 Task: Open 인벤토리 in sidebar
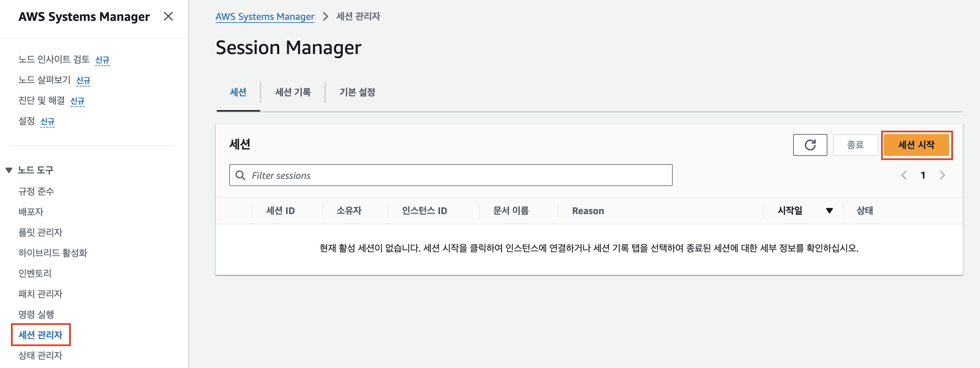(35, 273)
